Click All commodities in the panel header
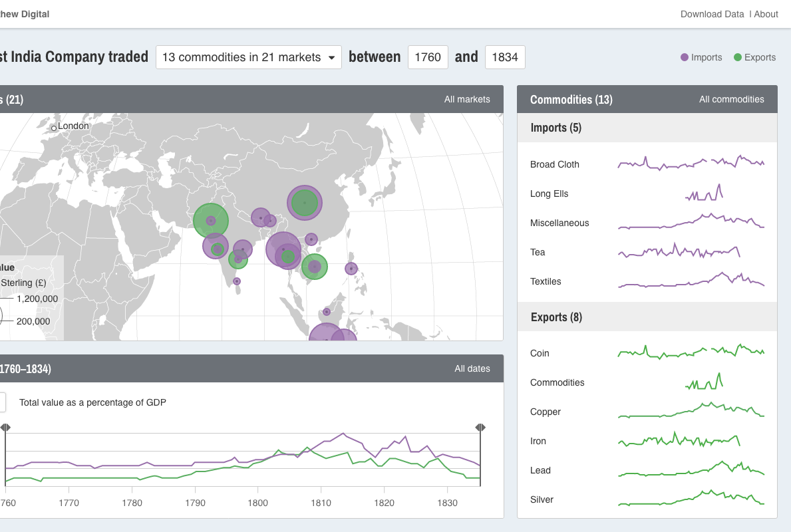 click(x=731, y=99)
